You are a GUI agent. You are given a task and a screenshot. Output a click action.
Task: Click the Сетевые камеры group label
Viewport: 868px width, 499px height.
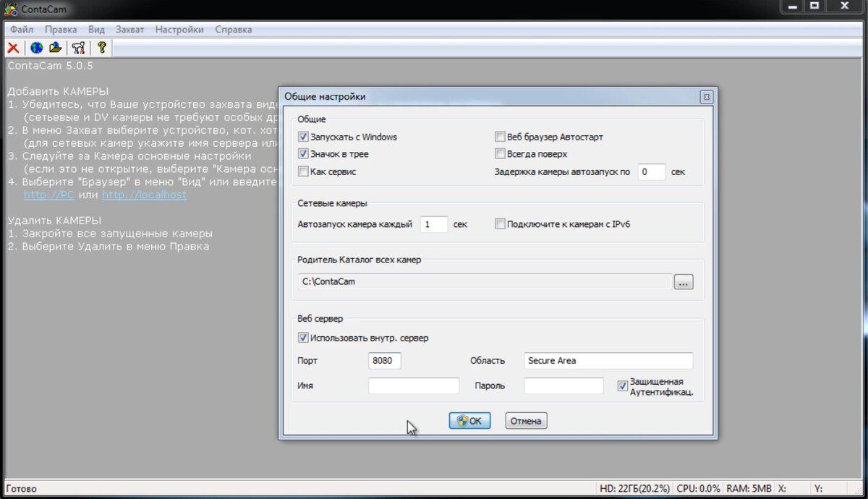[x=332, y=203]
